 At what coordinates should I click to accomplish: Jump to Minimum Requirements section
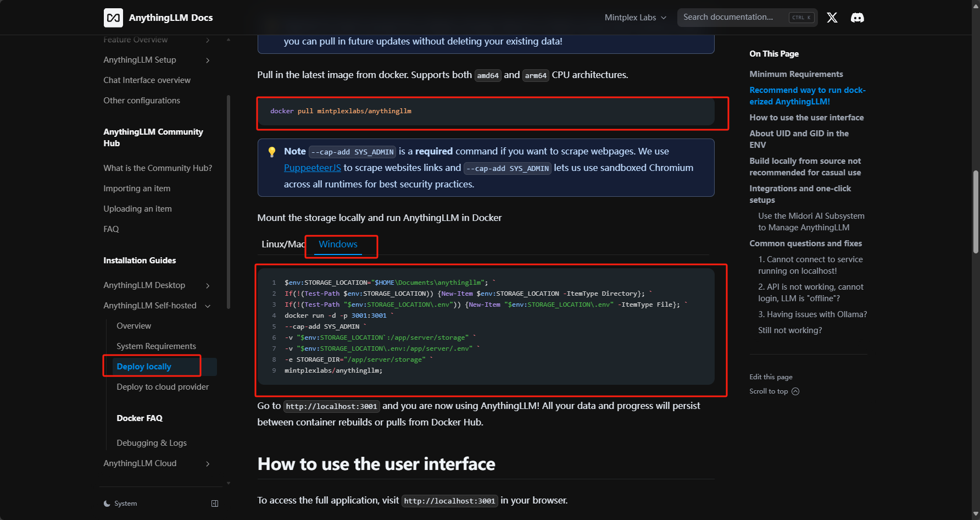(x=796, y=74)
